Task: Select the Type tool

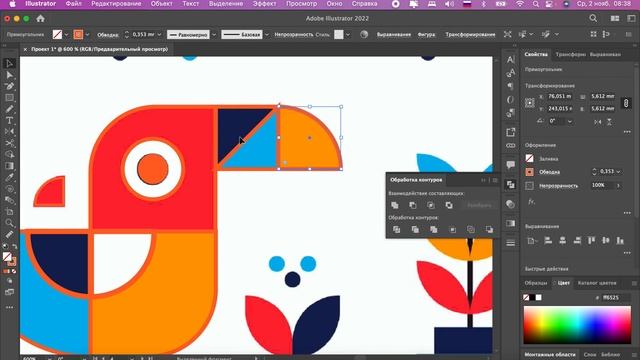Action: [x=9, y=120]
